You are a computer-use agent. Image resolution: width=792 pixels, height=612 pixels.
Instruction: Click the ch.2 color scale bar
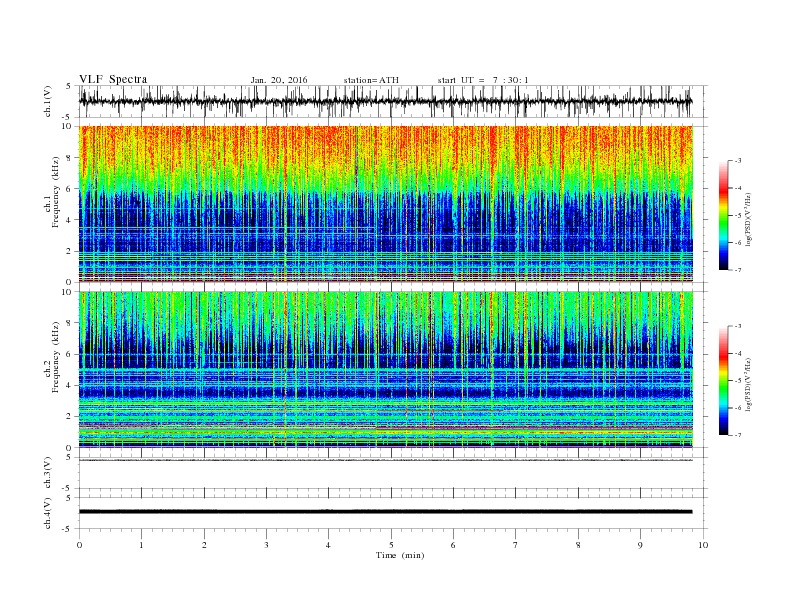click(723, 380)
